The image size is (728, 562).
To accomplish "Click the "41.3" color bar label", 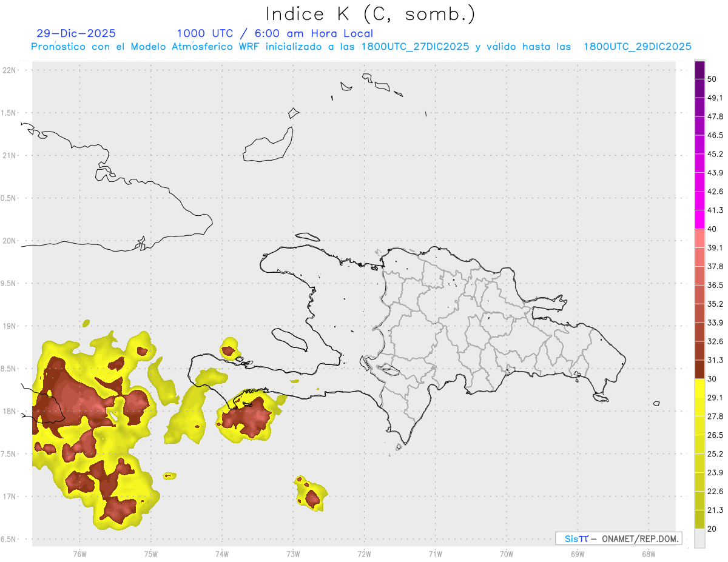I will click(715, 210).
